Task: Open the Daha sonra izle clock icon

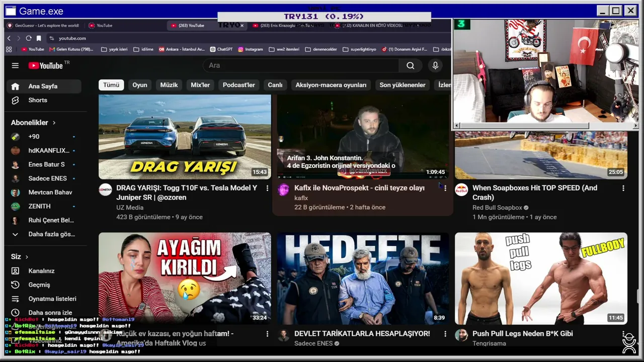Action: coord(15,313)
